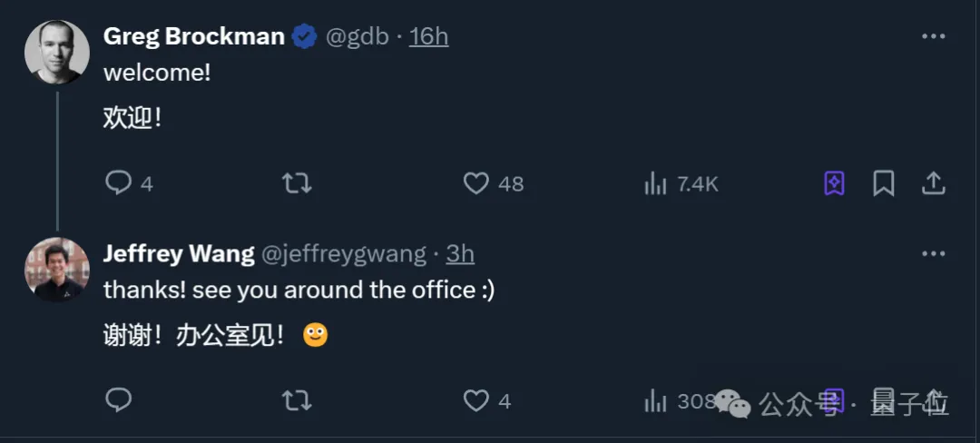Retweet Greg Brockman's welcome tweet

(x=297, y=183)
